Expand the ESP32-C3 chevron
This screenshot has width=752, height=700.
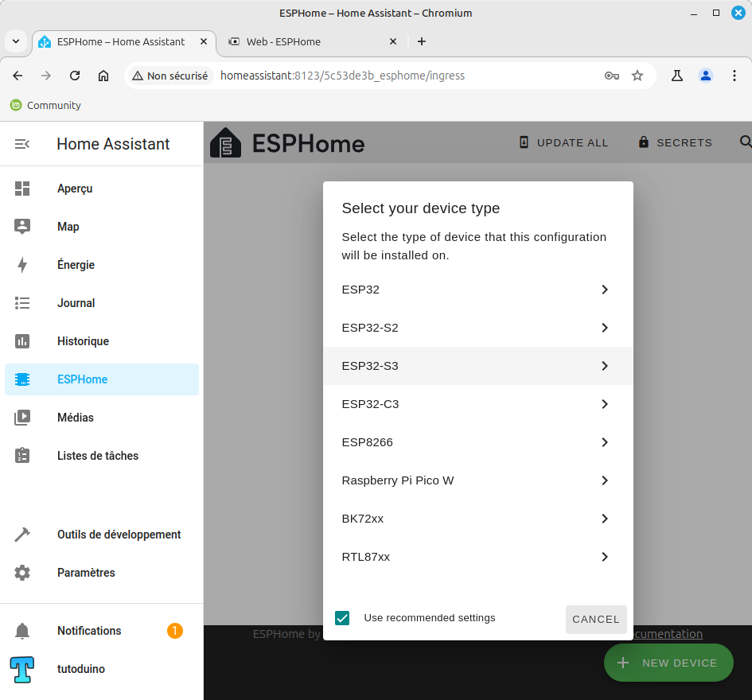click(x=605, y=404)
